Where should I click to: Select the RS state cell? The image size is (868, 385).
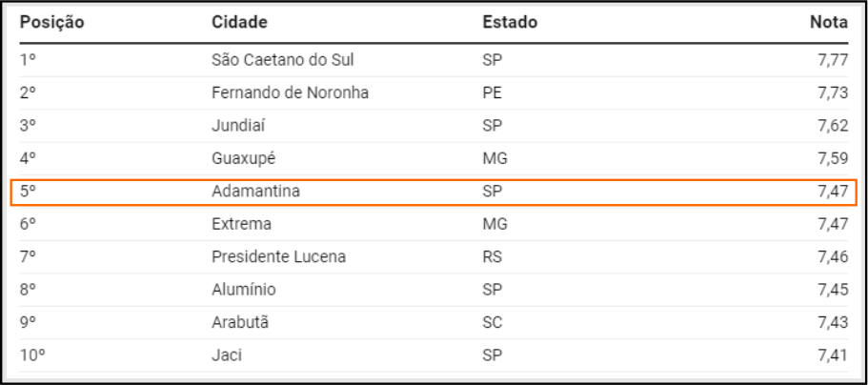pyautogui.click(x=492, y=257)
